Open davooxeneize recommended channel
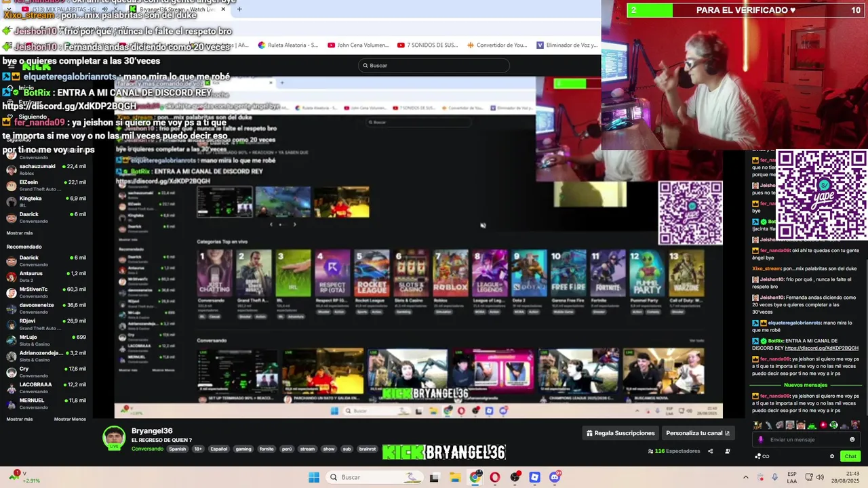This screenshot has height=488, width=868. tap(47, 308)
